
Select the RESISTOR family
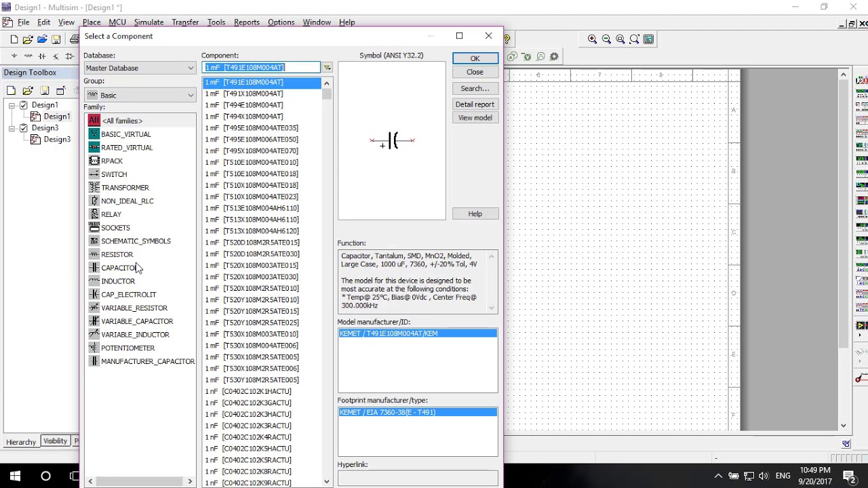117,254
